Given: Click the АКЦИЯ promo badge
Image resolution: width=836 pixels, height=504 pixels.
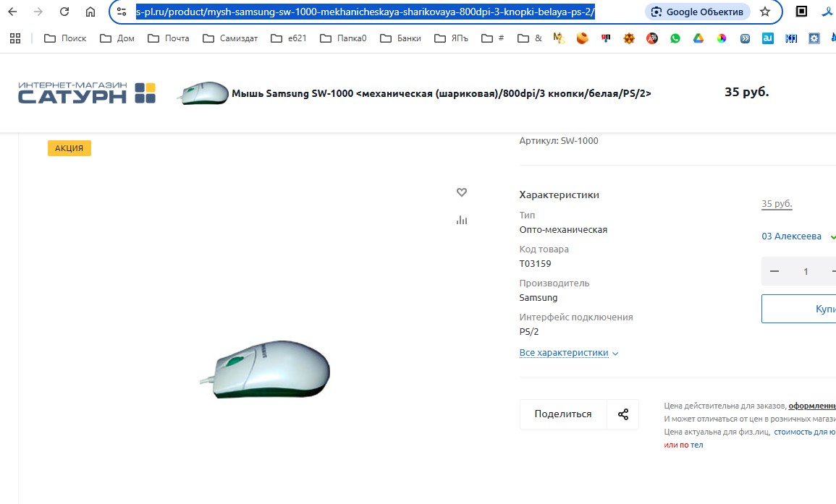Looking at the screenshot, I should click(69, 148).
